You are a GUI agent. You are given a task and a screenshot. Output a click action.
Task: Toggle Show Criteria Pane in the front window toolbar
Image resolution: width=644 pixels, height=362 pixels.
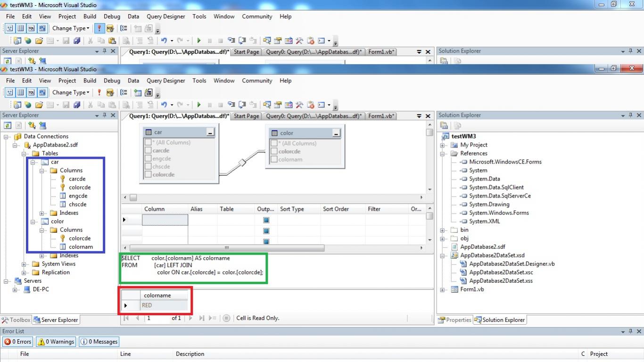[x=20, y=92]
